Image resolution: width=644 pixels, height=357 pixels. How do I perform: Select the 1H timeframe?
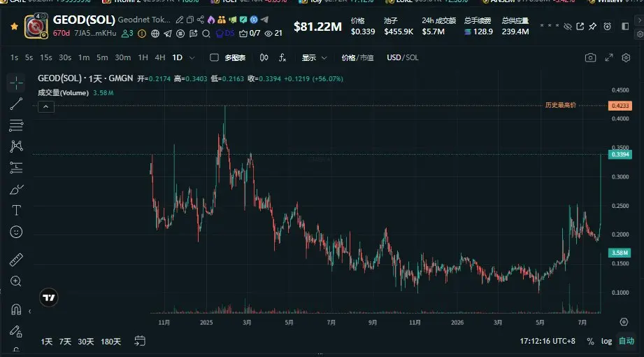point(143,57)
